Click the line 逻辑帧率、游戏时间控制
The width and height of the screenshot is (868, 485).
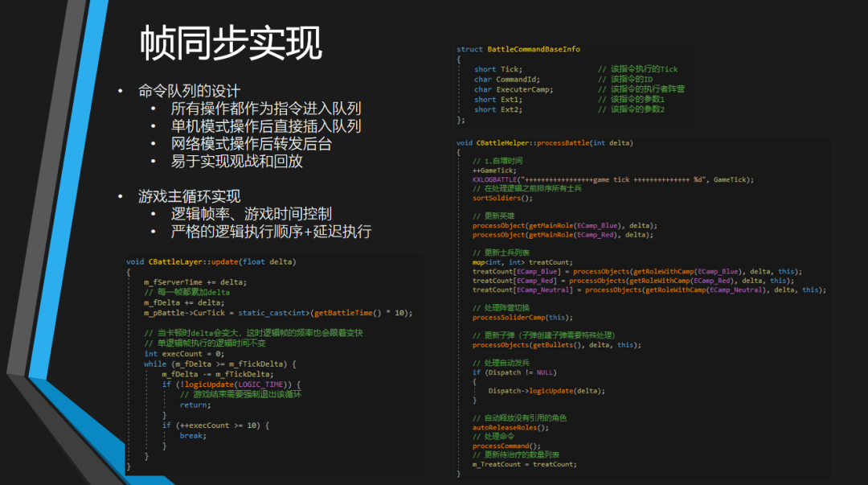(252, 214)
